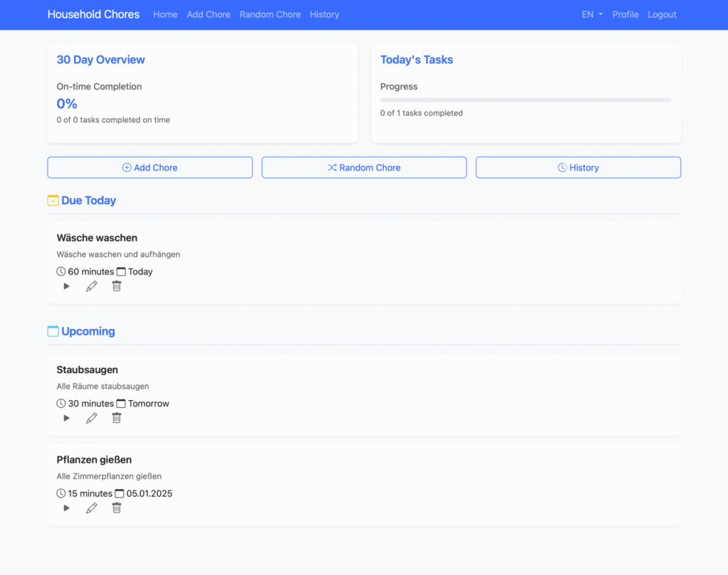Edit the Pflanzen gießen chore
The image size is (728, 575).
(x=92, y=508)
